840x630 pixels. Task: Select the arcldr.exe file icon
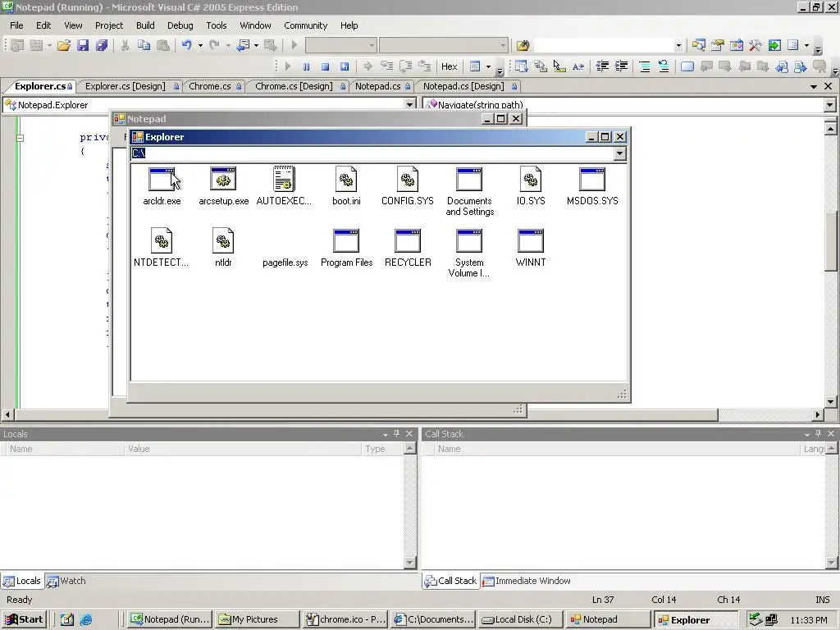(x=162, y=180)
